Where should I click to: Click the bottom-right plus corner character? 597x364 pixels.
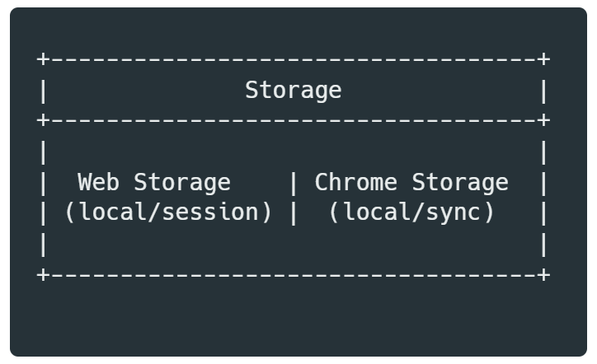tap(543, 274)
